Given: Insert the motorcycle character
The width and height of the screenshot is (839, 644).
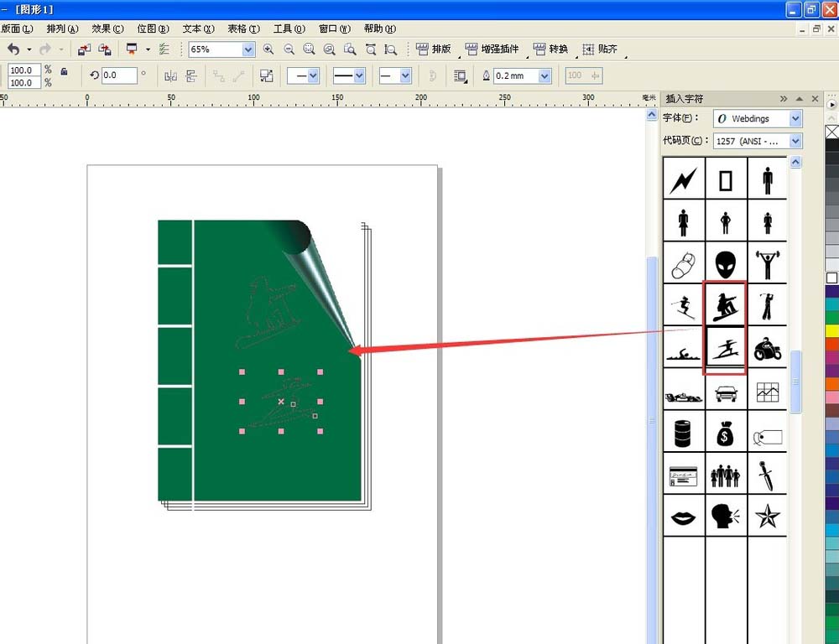Looking at the screenshot, I should (x=768, y=347).
